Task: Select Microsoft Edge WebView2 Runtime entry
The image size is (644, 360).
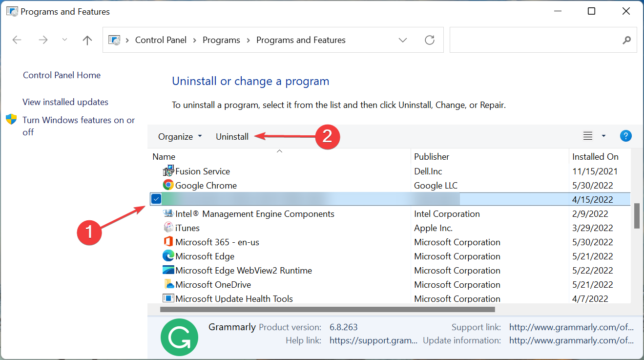Action: pos(244,271)
